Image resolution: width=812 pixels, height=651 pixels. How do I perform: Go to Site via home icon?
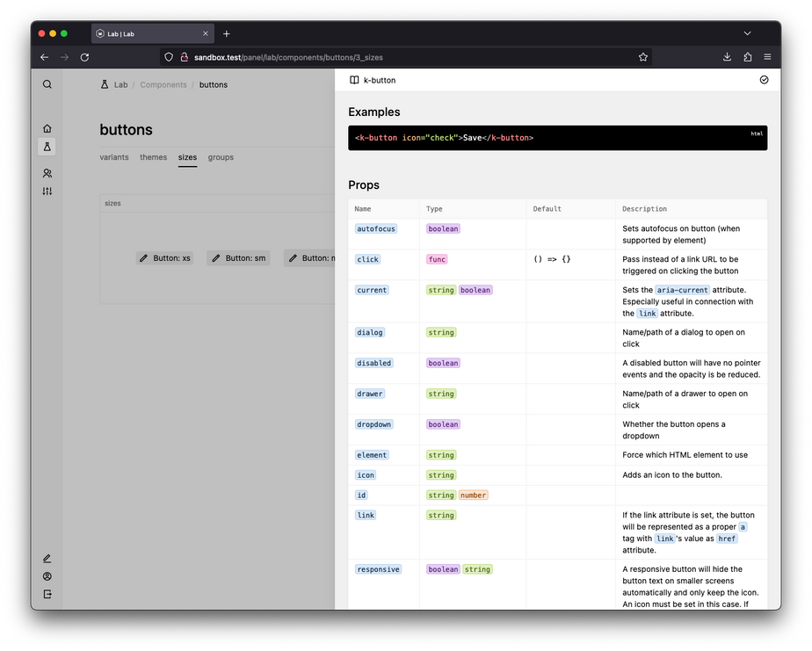pyautogui.click(x=47, y=128)
